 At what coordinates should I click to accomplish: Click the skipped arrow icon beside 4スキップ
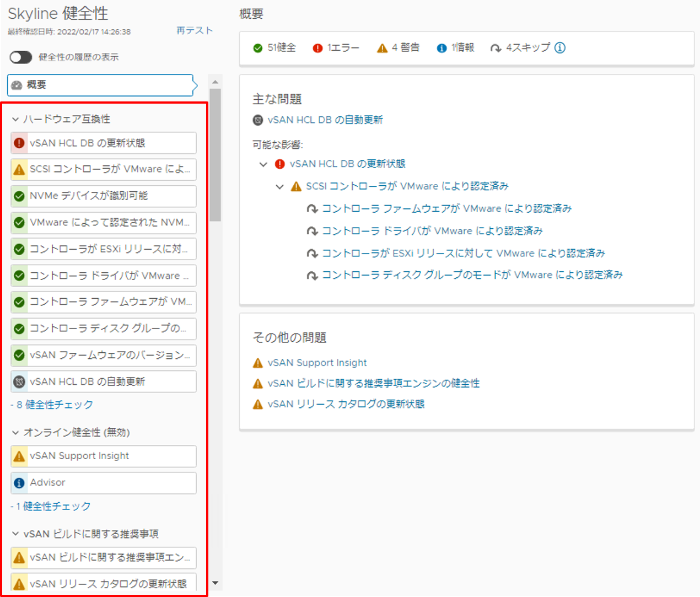click(496, 49)
